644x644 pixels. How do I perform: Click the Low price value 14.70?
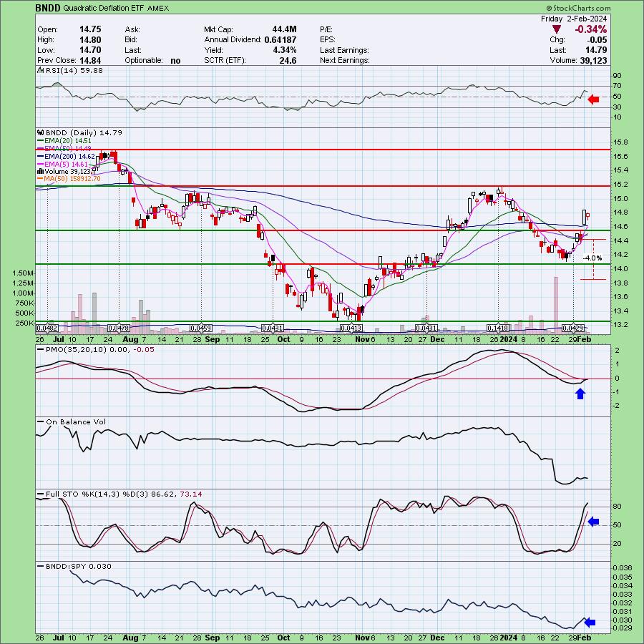[x=90, y=50]
